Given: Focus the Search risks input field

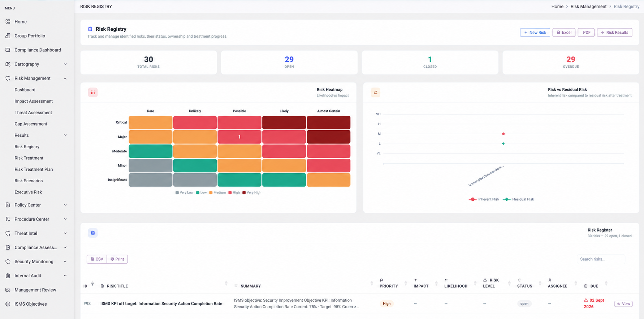Looking at the screenshot, I should click(x=601, y=259).
